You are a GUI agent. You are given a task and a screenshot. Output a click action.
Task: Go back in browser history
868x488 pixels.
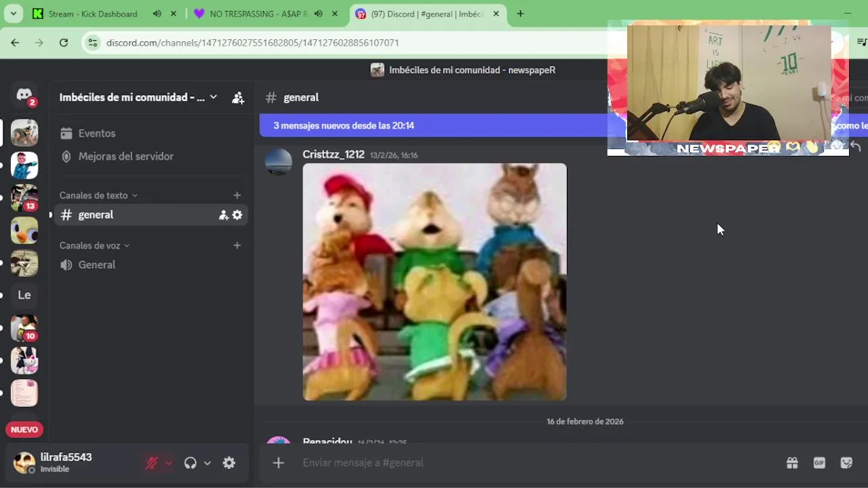(x=15, y=43)
